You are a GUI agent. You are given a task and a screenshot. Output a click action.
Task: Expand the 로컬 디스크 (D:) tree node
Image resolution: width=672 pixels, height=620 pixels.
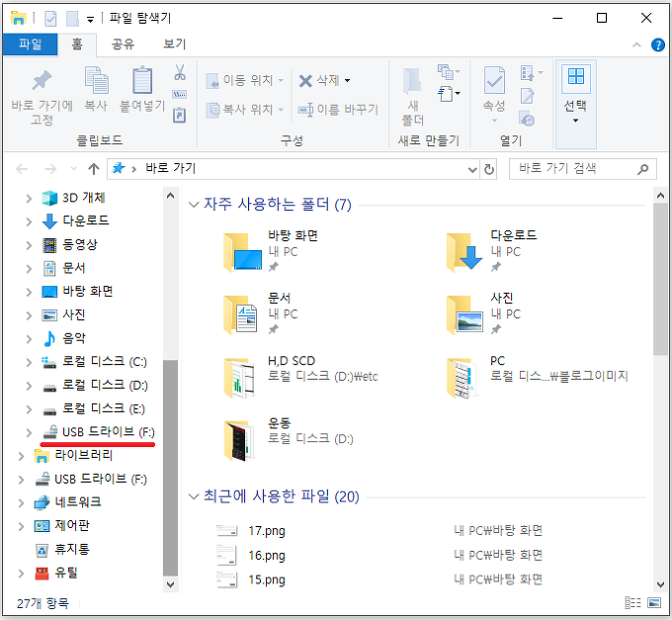tap(29, 386)
